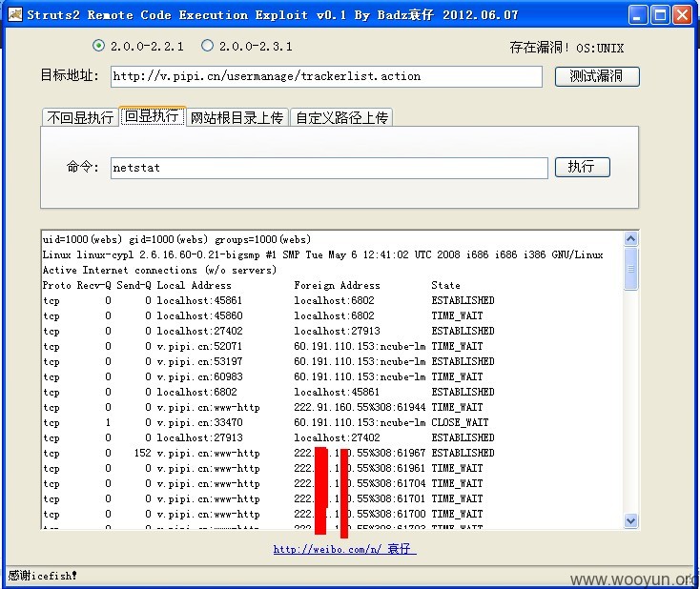This screenshot has width=700, height=589.
Task: Click the output scrollbar thumb
Action: [630, 269]
